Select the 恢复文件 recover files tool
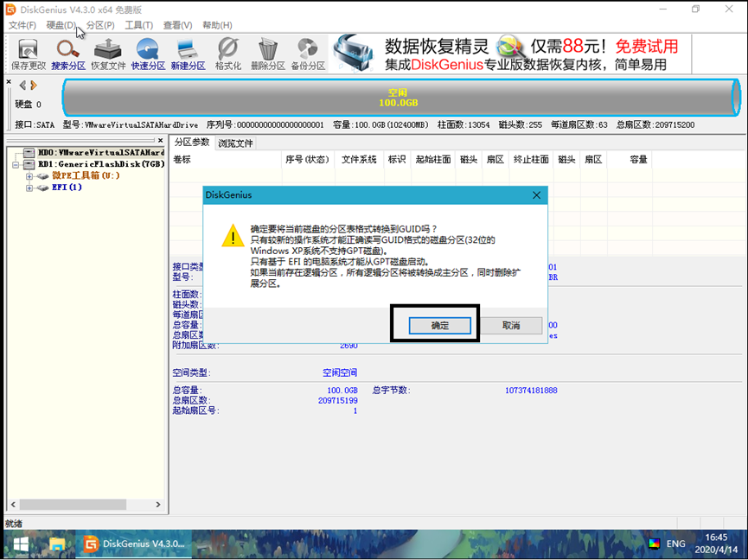Screen dimensions: 748x560 pos(108,54)
